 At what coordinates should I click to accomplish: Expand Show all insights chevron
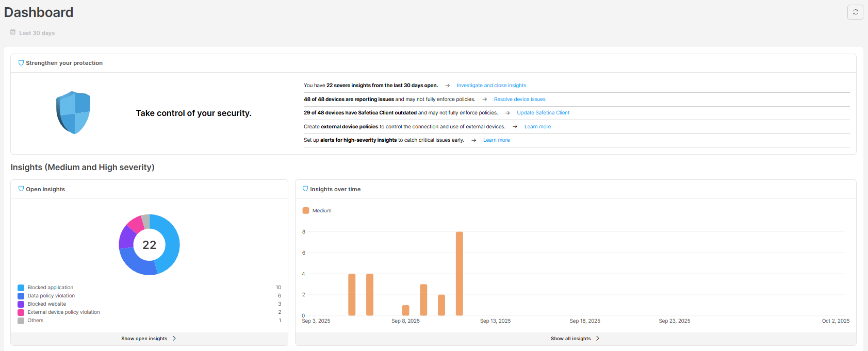(598, 339)
